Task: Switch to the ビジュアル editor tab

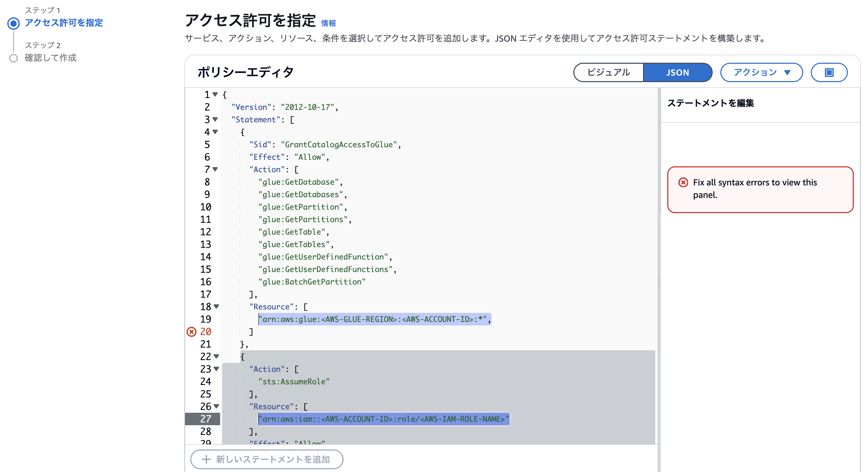Action: tap(609, 72)
